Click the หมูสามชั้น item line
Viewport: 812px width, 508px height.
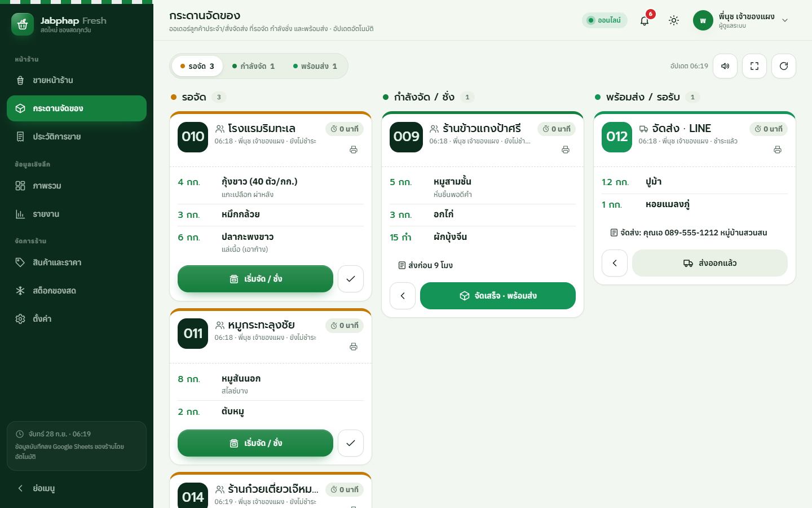(x=483, y=187)
